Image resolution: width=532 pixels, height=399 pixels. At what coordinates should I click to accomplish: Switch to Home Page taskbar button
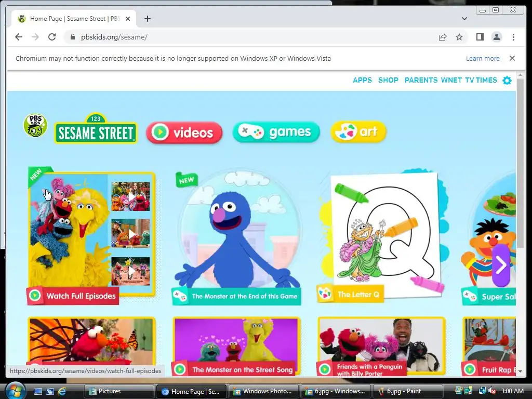point(191,391)
